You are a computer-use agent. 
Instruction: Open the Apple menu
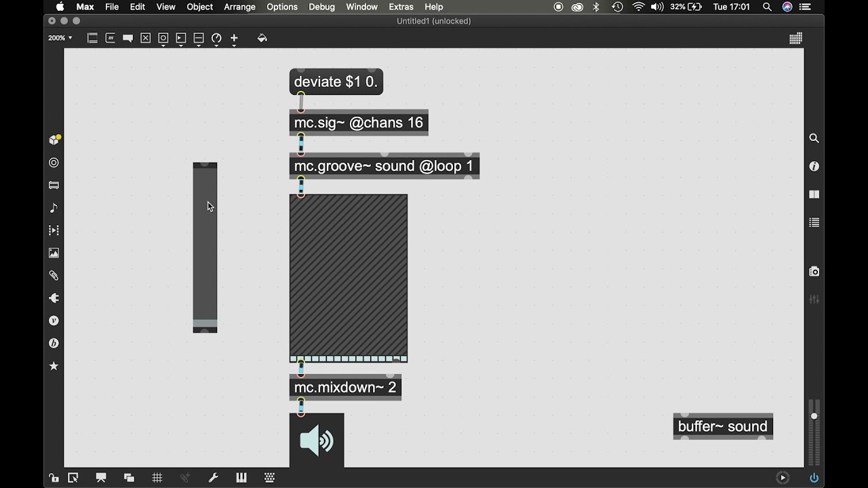(x=60, y=7)
